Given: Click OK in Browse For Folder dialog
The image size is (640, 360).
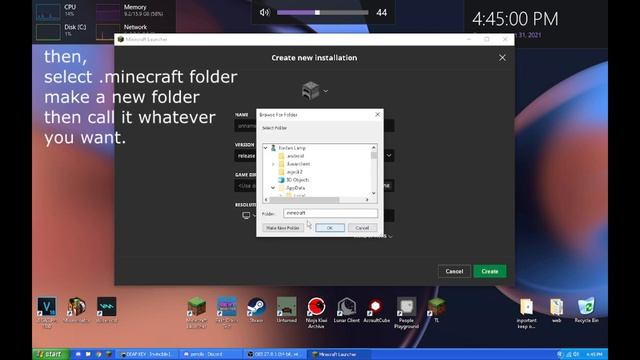Looking at the screenshot, I should (x=330, y=228).
